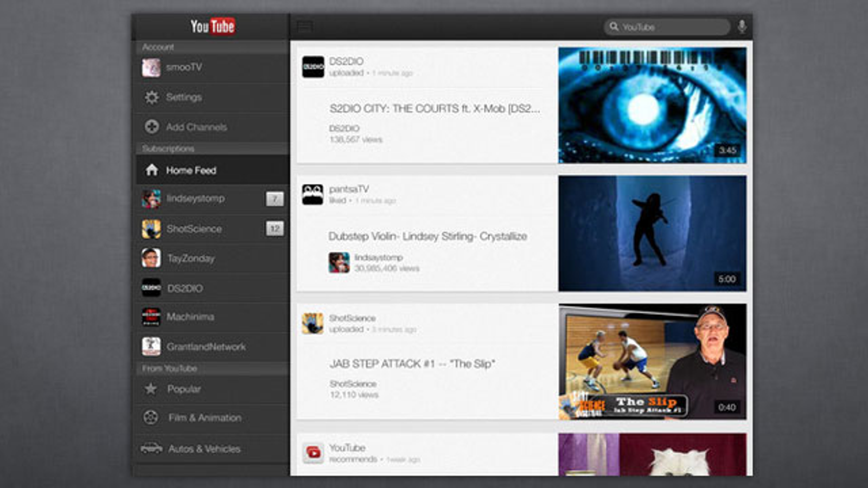
Task: Select the Popular star icon
Action: click(151, 389)
